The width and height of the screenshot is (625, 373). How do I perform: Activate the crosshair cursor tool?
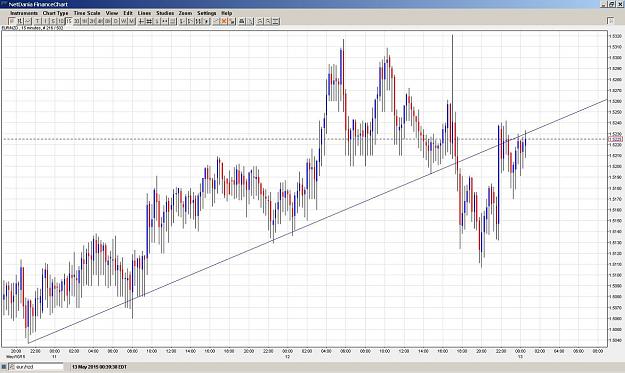141,21
